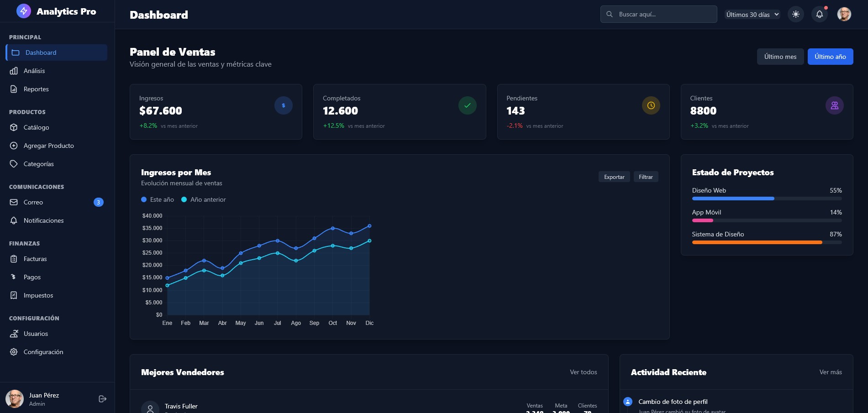Click the logout icon beside Juan Pérez
Viewport: 868px width, 413px height.
tap(103, 399)
